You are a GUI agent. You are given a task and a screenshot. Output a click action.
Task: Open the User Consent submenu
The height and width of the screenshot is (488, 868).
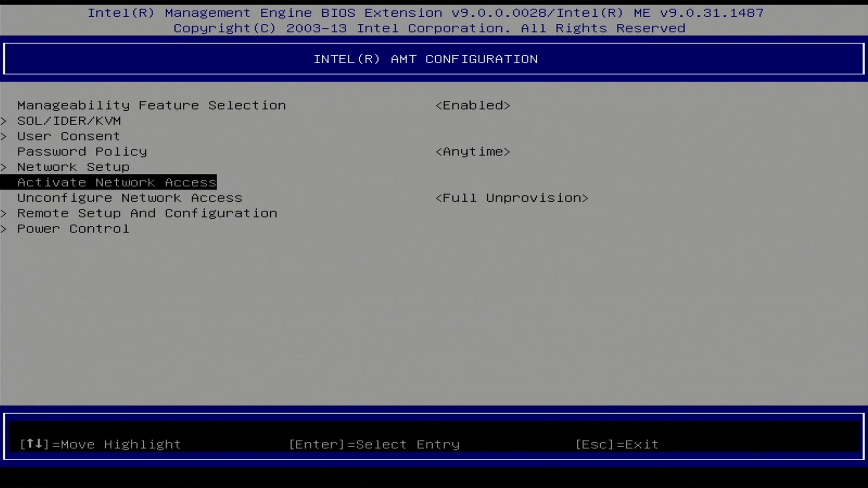pos(69,136)
